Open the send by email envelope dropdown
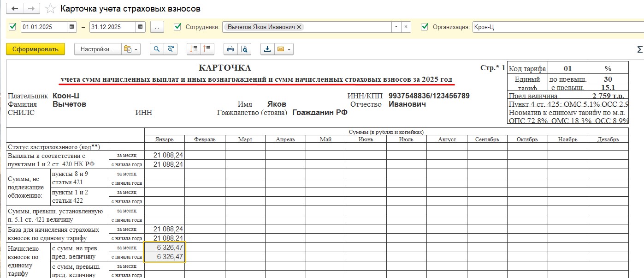644x278 pixels. pos(284,49)
